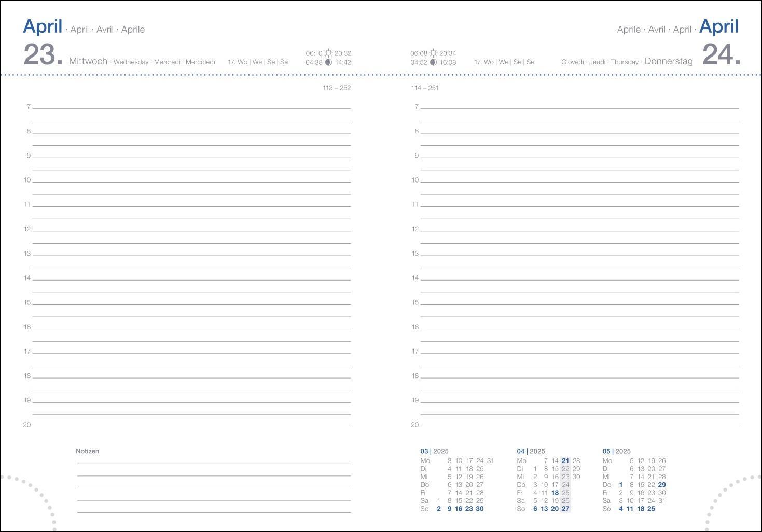Select the sunset time 20:32

[343, 53]
